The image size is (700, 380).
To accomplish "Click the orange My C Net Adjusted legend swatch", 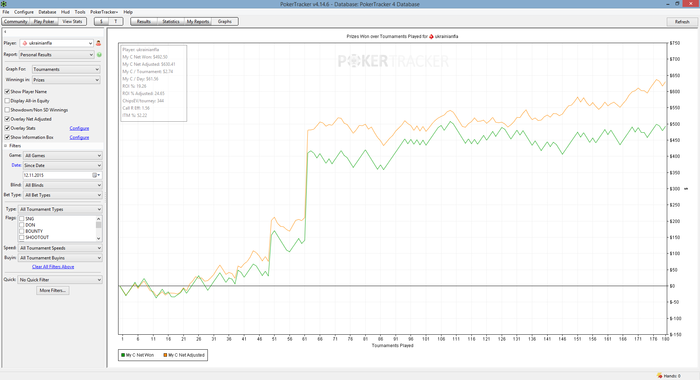I will tap(165, 355).
